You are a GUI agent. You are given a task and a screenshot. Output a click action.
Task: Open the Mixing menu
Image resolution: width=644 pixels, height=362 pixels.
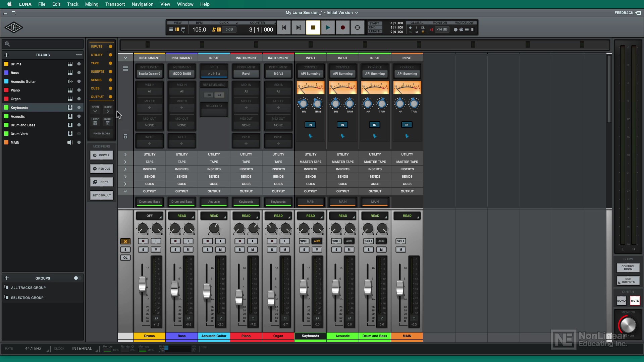pos(92,4)
